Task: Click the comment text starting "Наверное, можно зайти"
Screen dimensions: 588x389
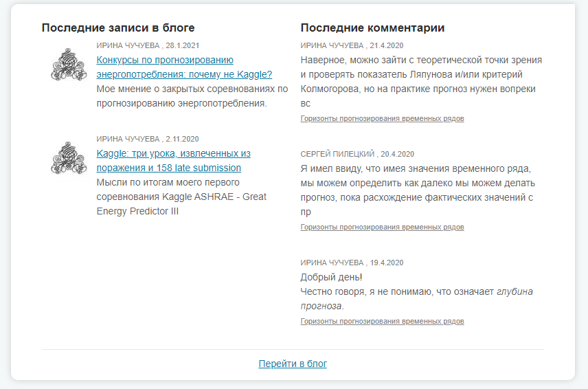Action: (421, 82)
